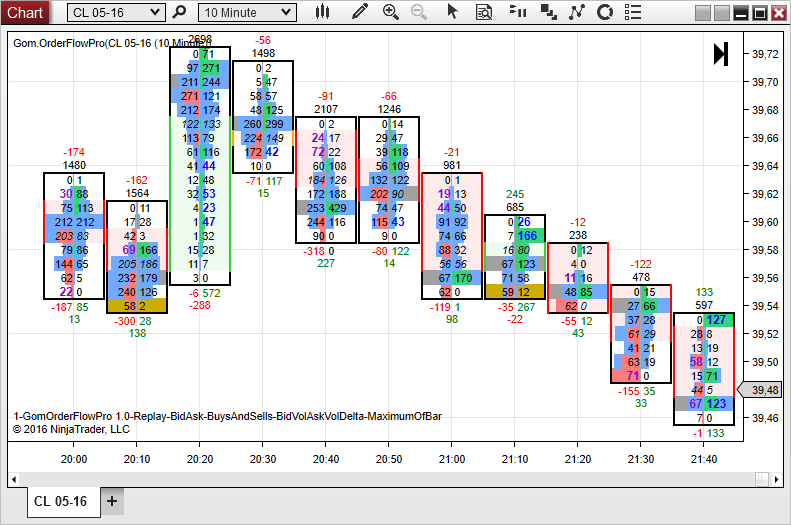Click the -174 delta above 20:00 bar
Screen dimensions: 791x525
[74, 152]
